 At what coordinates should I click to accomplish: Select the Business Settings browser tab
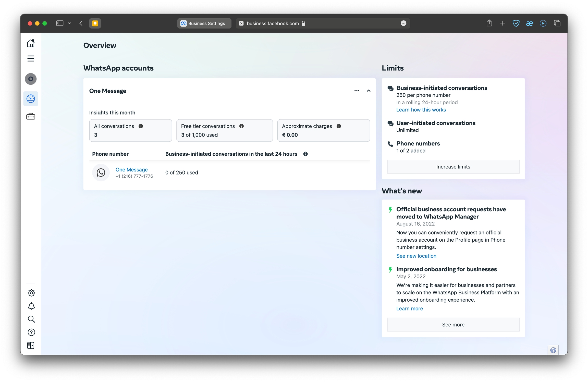point(204,23)
